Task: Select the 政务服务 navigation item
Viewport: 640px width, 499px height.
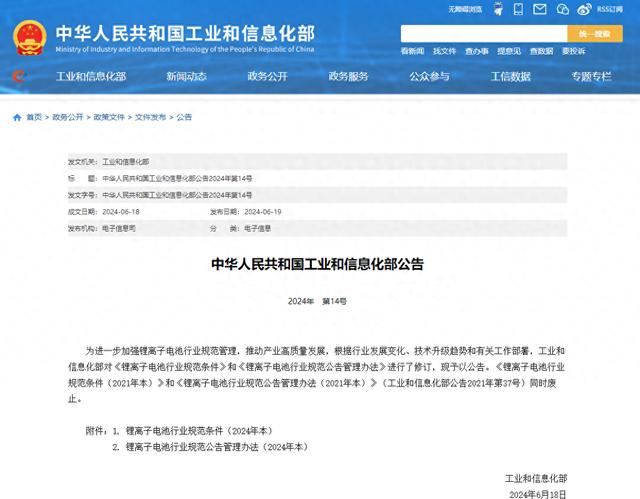Action: tap(349, 77)
